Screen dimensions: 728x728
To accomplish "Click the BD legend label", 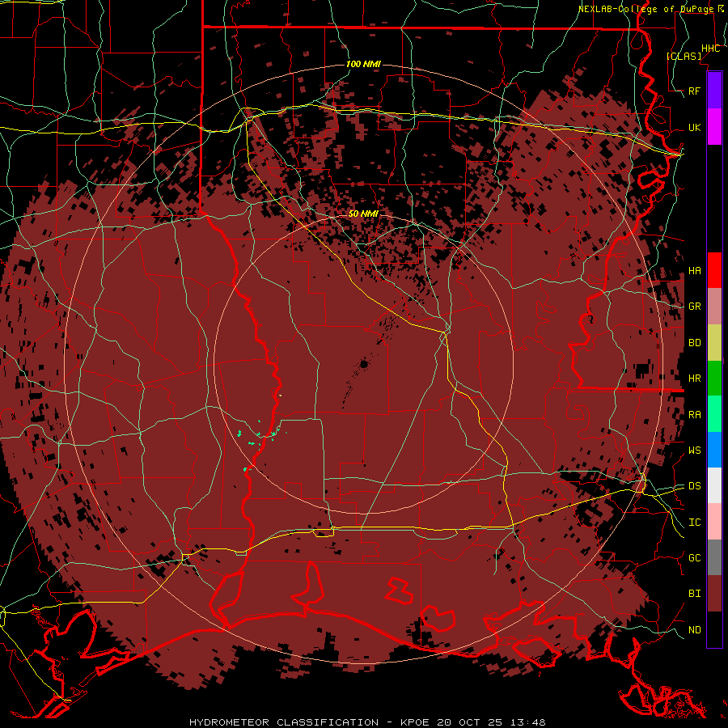I will pyautogui.click(x=695, y=342).
